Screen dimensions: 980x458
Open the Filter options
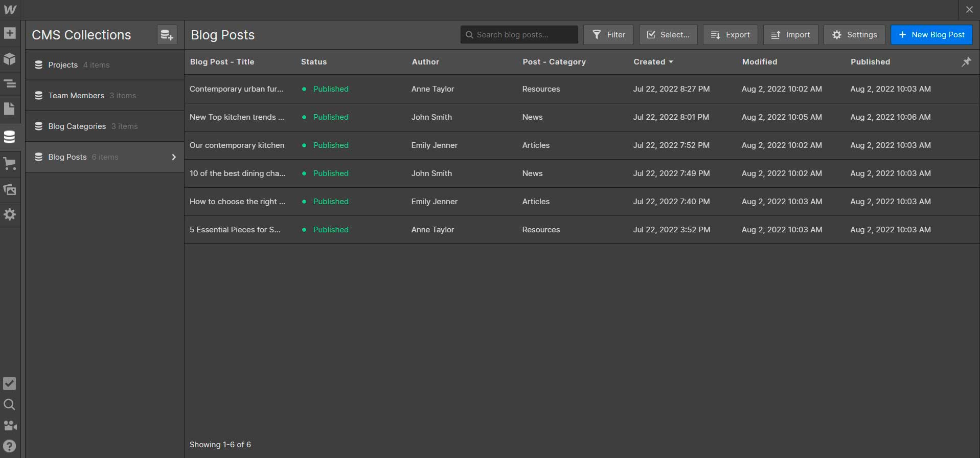point(608,35)
